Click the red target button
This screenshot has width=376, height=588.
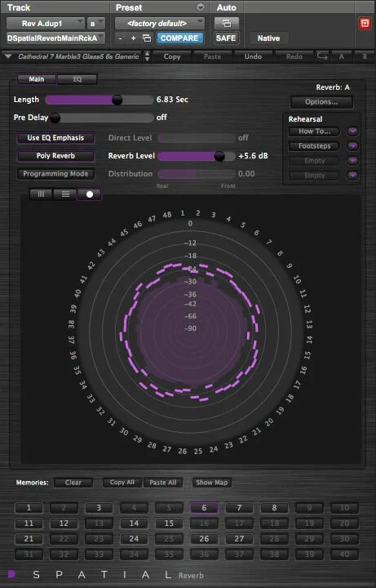pyautogui.click(x=365, y=24)
